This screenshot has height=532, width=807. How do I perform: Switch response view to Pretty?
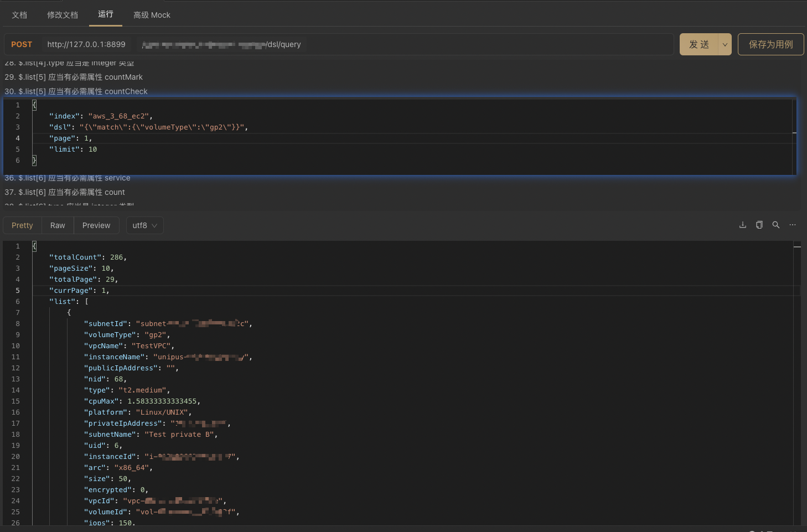point(22,225)
